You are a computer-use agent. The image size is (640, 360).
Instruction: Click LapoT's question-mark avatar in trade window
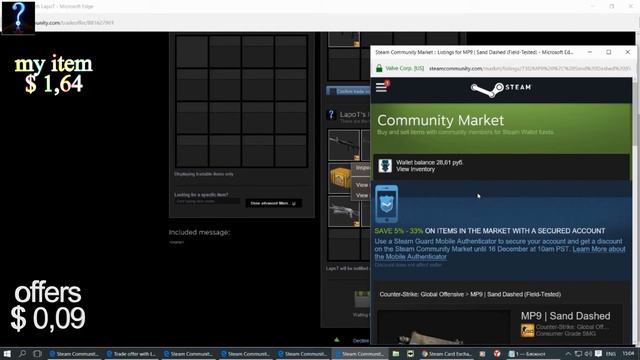(x=331, y=115)
